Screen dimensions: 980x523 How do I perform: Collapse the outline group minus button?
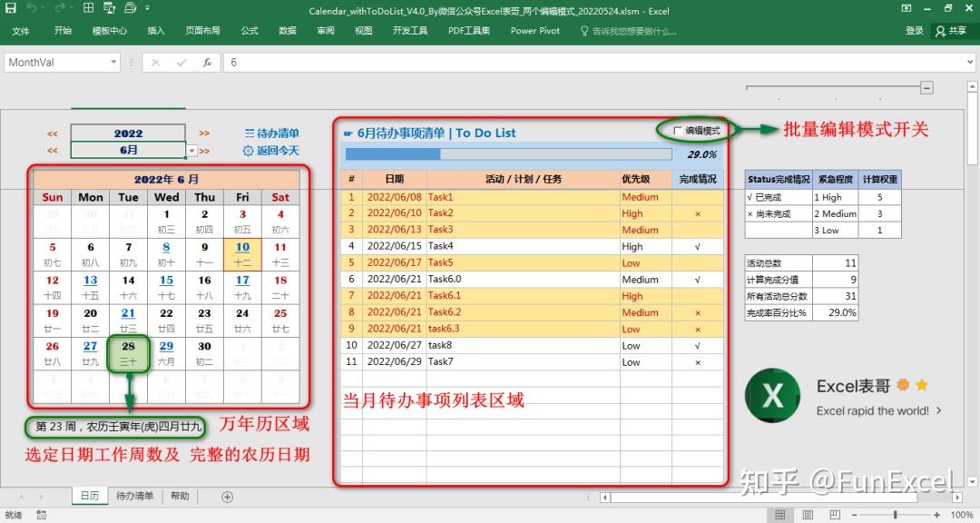tap(926, 87)
